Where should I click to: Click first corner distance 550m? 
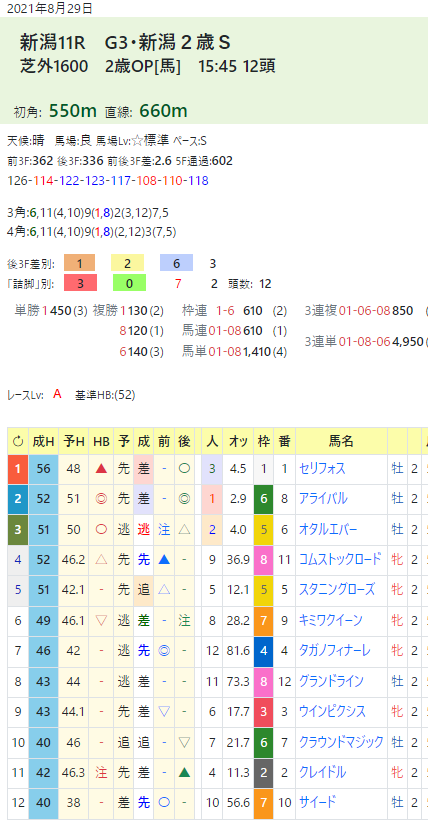72,111
